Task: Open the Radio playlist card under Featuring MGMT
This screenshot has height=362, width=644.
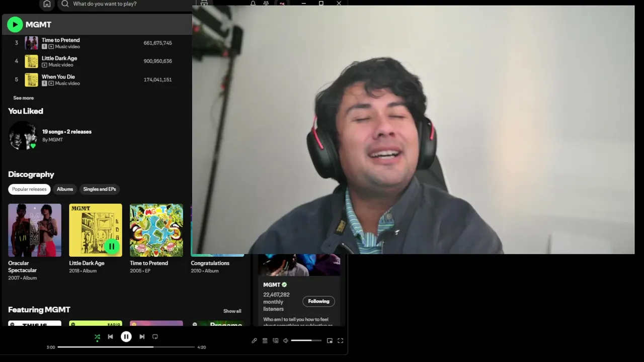Action: point(96,323)
